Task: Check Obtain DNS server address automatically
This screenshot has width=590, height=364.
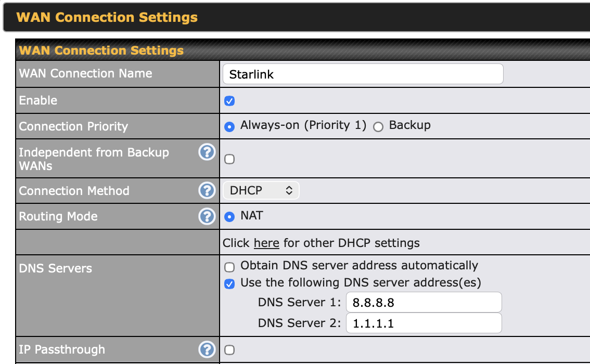Action: point(229,267)
